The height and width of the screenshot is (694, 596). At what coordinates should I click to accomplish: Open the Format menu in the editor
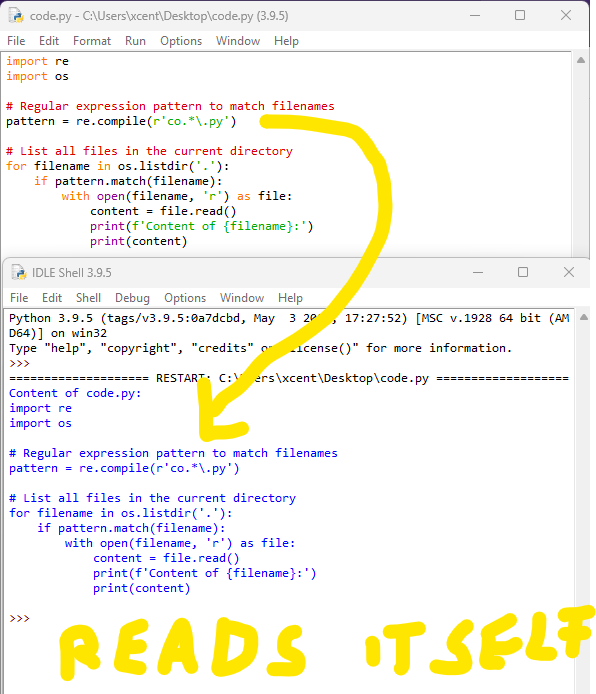pos(92,41)
